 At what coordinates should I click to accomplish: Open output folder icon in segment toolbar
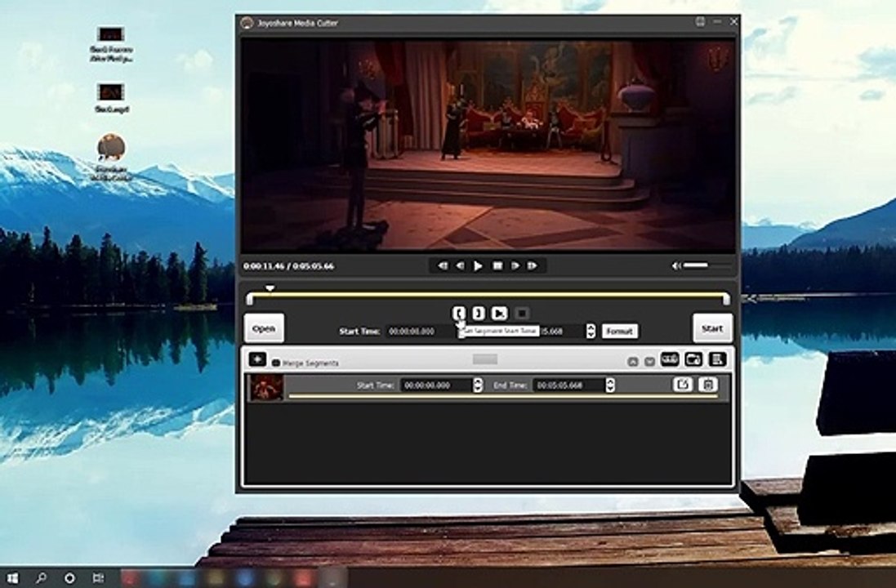coord(693,359)
